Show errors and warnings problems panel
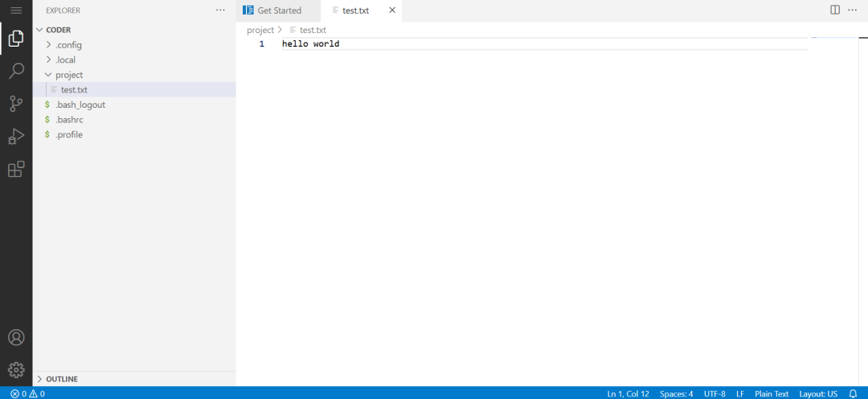 pyautogui.click(x=27, y=393)
